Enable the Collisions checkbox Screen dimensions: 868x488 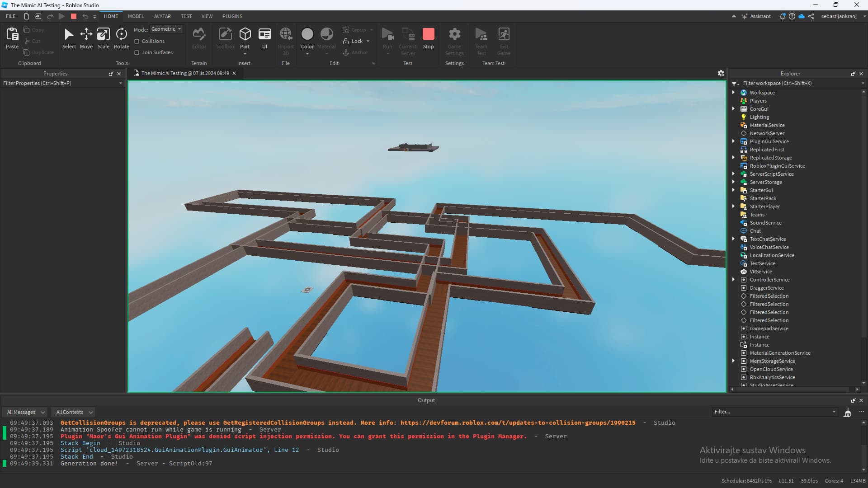[x=137, y=41]
